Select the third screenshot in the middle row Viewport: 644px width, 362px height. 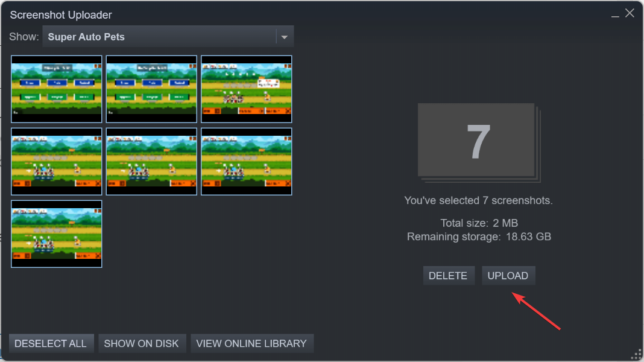[247, 162]
